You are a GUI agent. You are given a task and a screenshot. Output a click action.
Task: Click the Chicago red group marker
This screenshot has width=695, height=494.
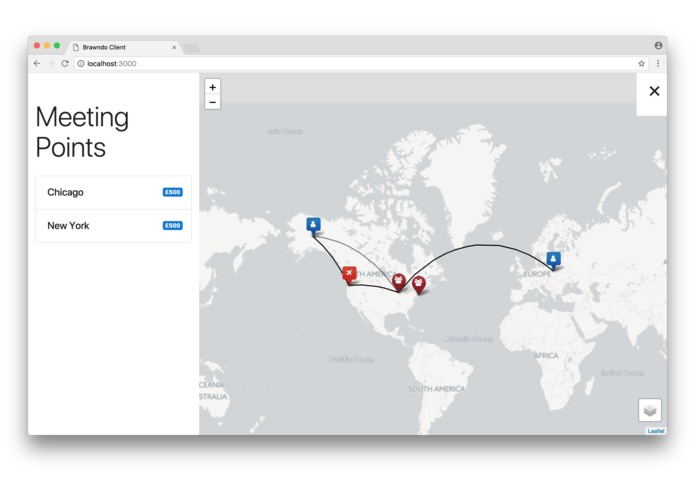[399, 282]
